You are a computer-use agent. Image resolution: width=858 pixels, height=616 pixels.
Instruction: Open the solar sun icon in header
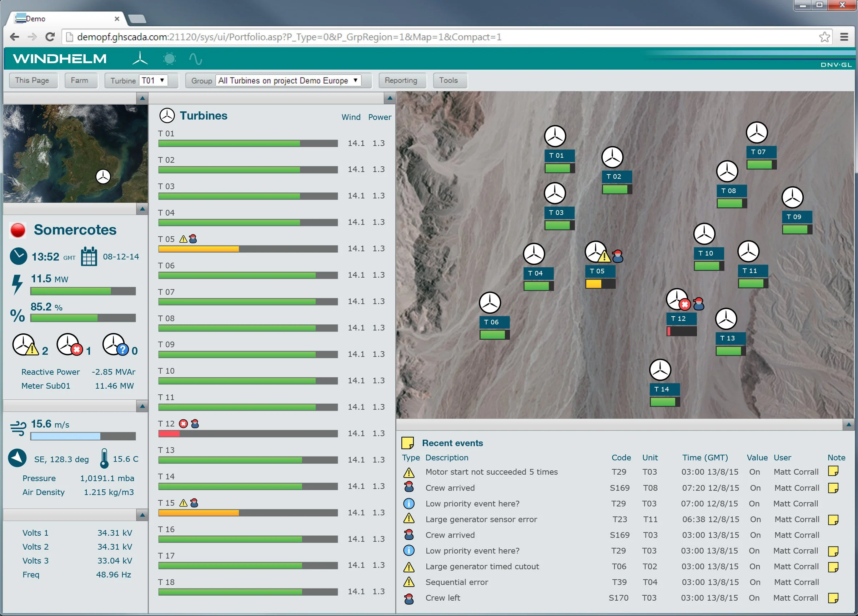(x=169, y=59)
